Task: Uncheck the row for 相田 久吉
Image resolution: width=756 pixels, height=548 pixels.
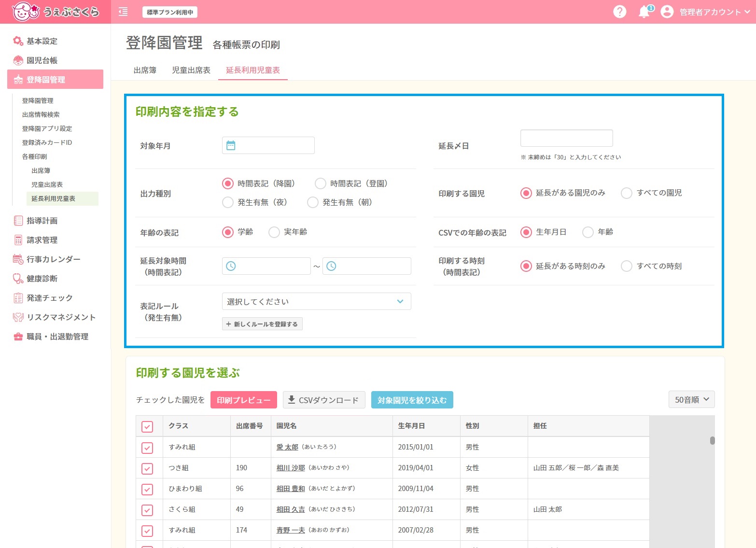Action: 147,510
